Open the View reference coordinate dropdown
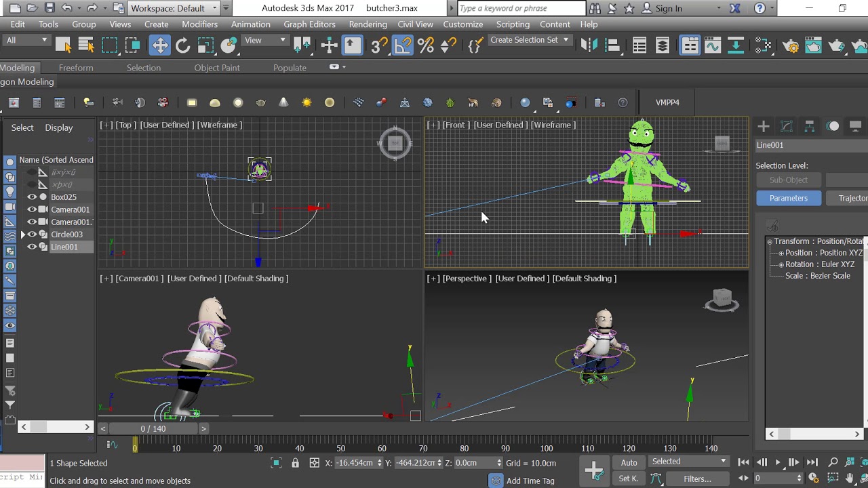The image size is (868, 488). pos(265,41)
